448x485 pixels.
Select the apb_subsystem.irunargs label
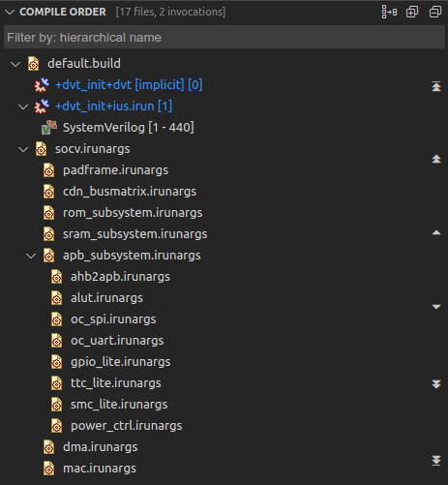pyautogui.click(x=132, y=256)
